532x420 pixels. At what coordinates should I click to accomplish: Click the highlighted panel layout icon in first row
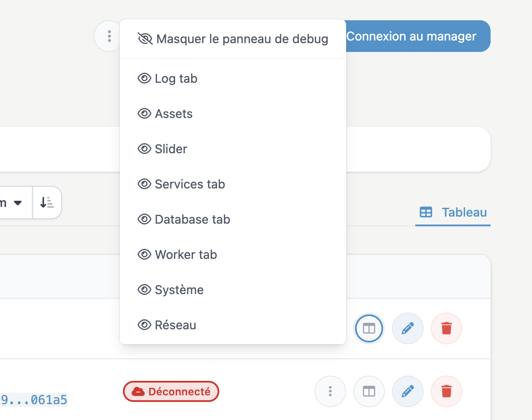click(369, 328)
